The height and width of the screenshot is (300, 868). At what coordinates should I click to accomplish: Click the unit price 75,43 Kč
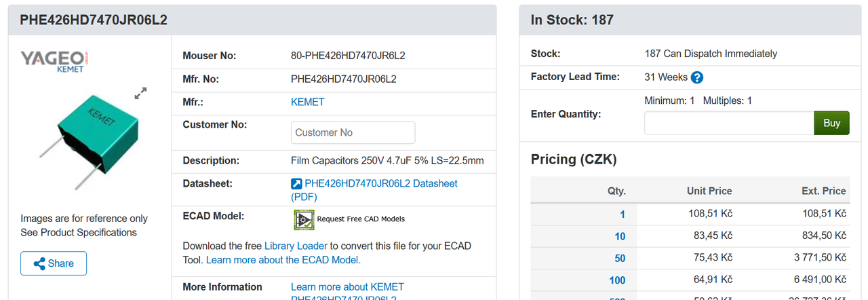712,258
